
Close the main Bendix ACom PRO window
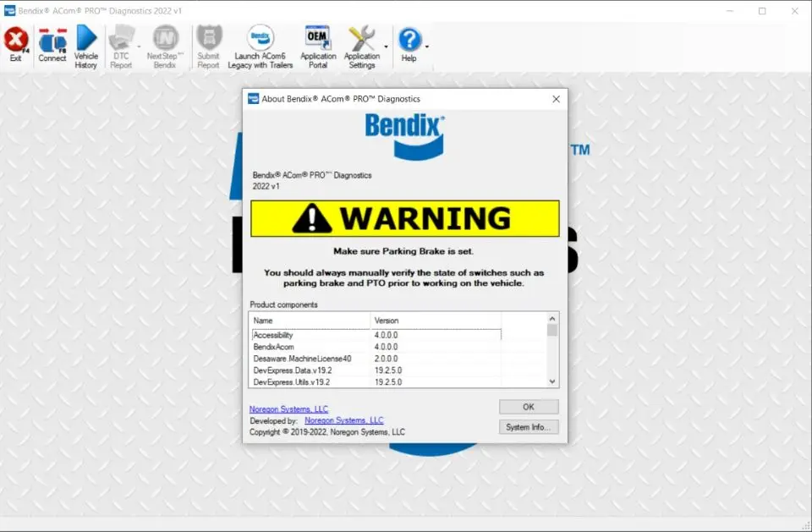pos(795,11)
